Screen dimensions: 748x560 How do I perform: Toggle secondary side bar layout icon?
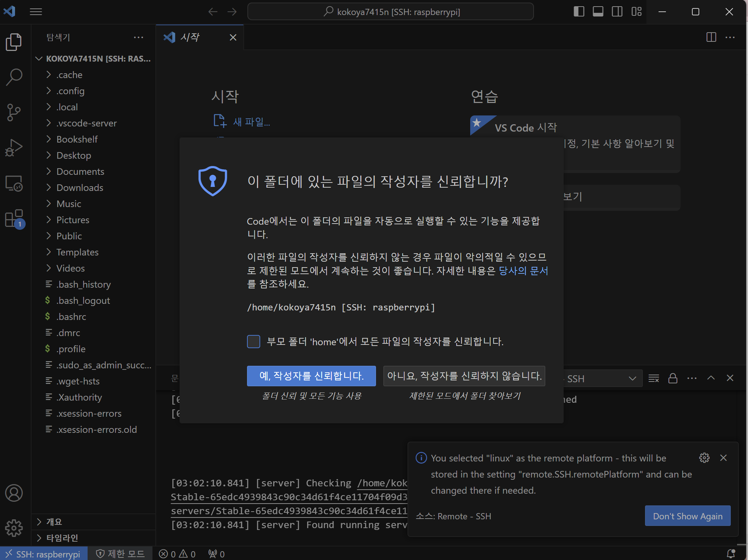tap(617, 12)
